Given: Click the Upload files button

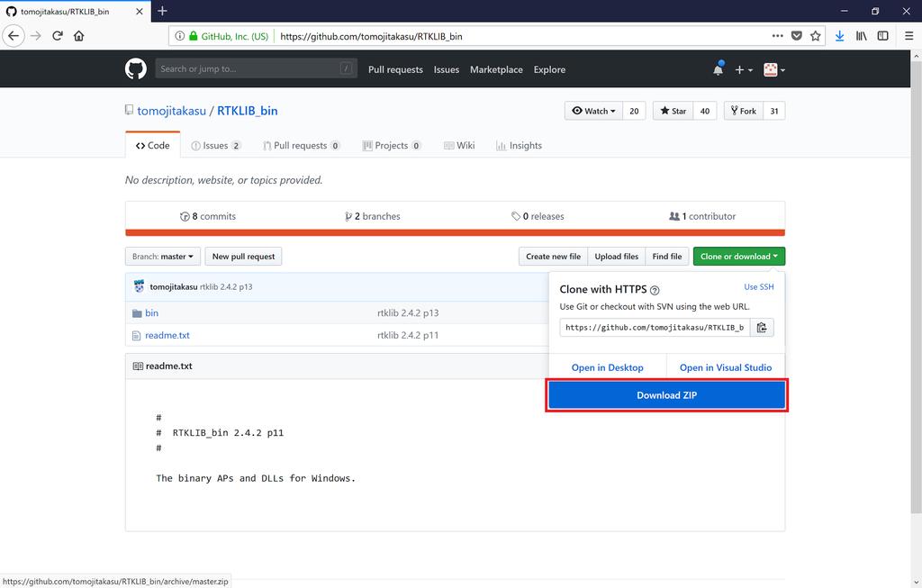Looking at the screenshot, I should 616,257.
